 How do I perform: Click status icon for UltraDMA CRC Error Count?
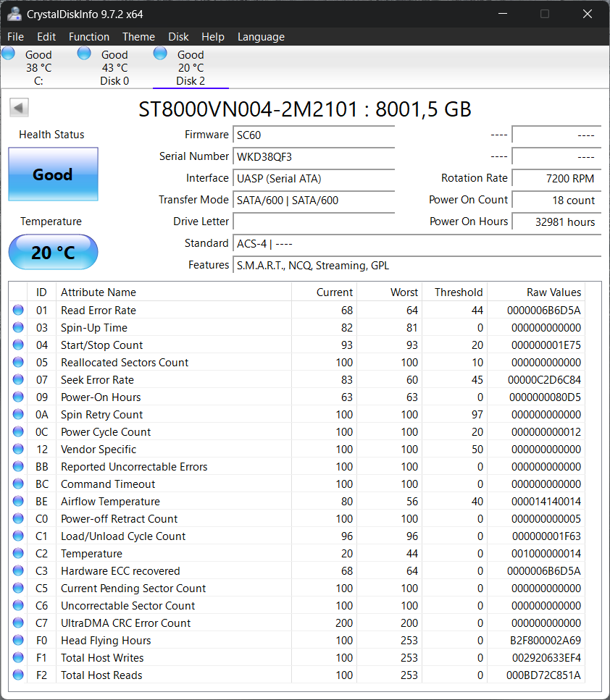[x=18, y=623]
